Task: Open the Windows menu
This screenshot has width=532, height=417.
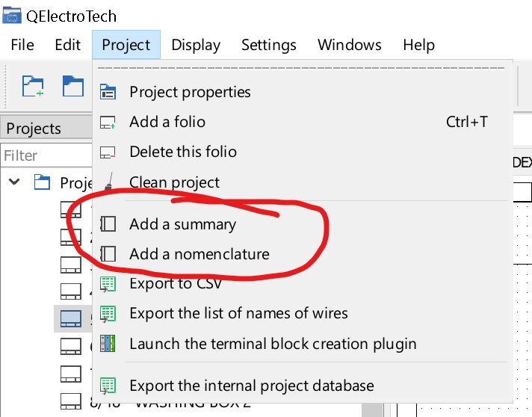Action: pos(350,45)
